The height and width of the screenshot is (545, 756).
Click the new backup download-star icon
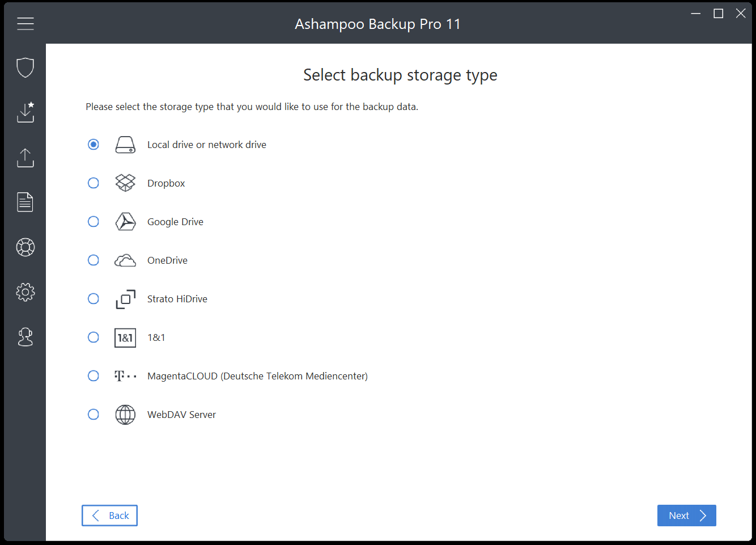pos(26,112)
